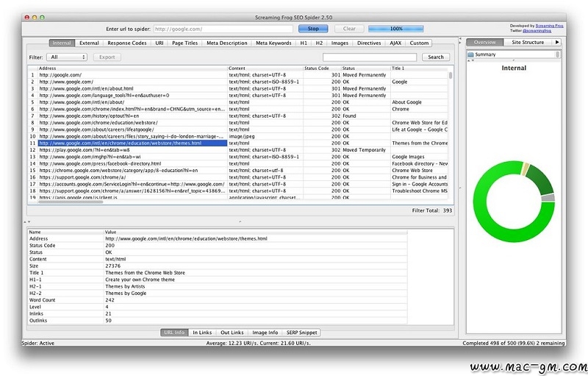
Task: Open the Out Links bottom tab
Action: pyautogui.click(x=232, y=333)
